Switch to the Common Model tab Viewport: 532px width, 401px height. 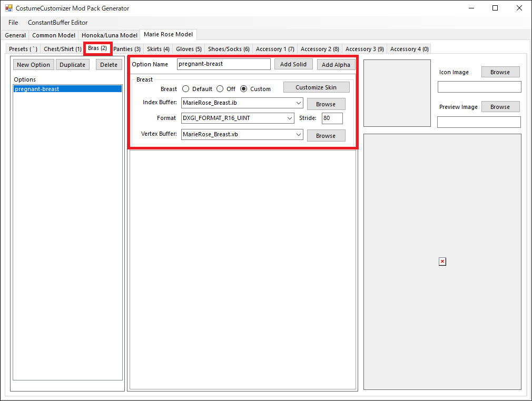[54, 35]
